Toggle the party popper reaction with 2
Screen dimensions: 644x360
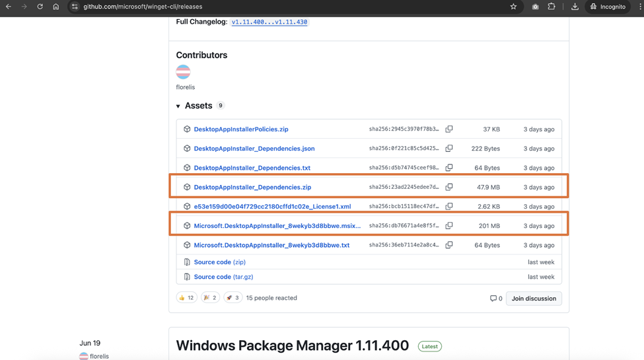click(210, 297)
